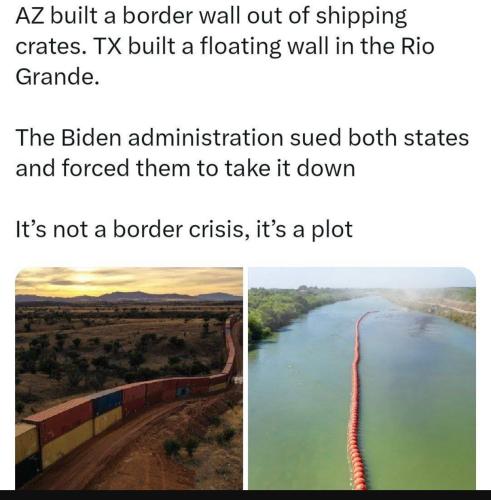Open the Rio Grande floating buoy photo
Image resolution: width=491 pixels, height=500 pixels.
click(362, 378)
